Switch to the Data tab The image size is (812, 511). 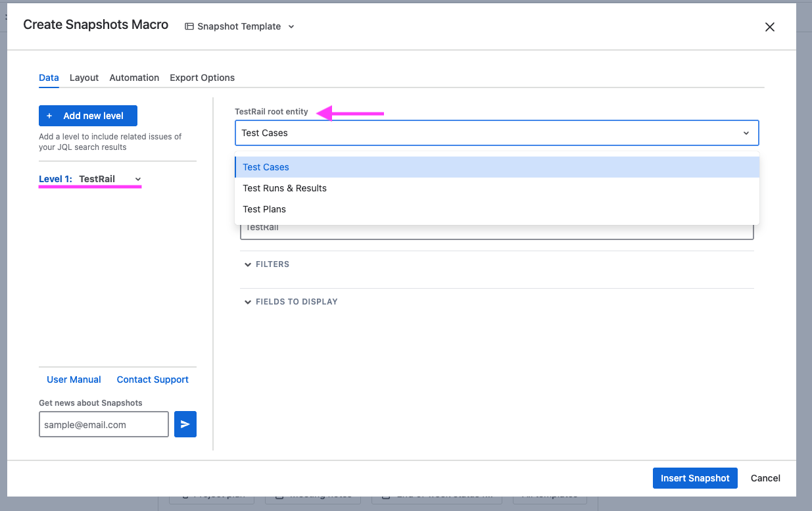coord(49,78)
